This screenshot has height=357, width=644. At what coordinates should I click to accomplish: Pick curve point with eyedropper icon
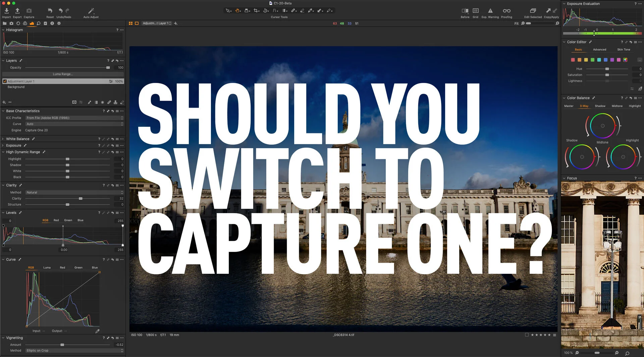(x=97, y=331)
